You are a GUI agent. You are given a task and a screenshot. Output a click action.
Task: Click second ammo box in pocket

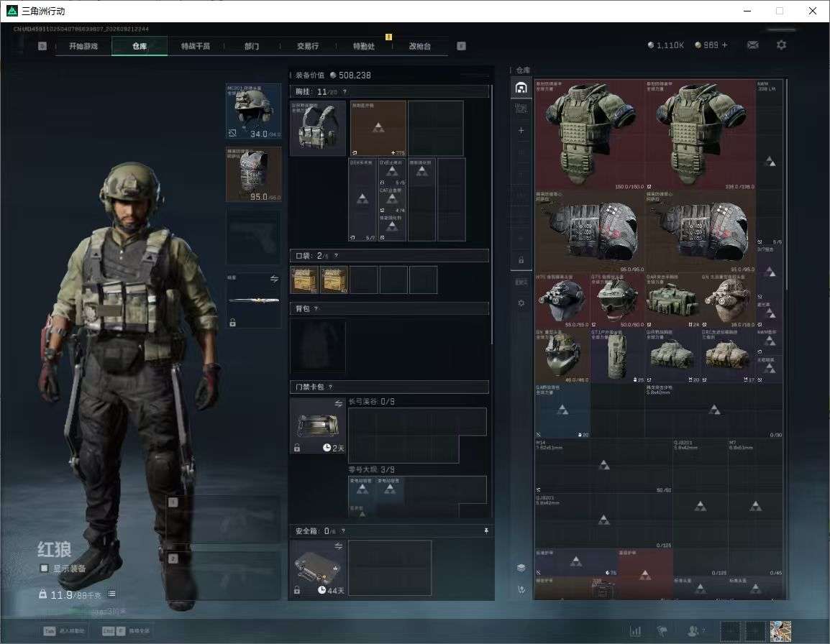point(334,280)
